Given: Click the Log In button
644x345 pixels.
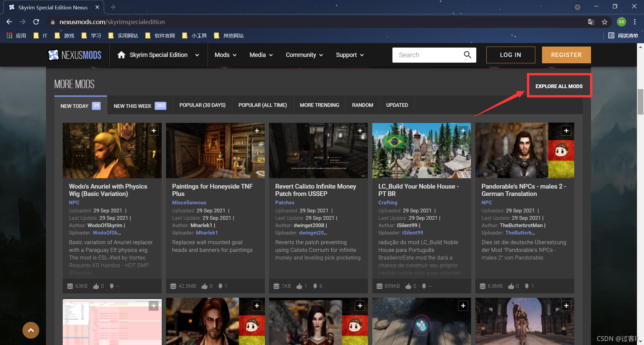Looking at the screenshot, I should [x=511, y=55].
